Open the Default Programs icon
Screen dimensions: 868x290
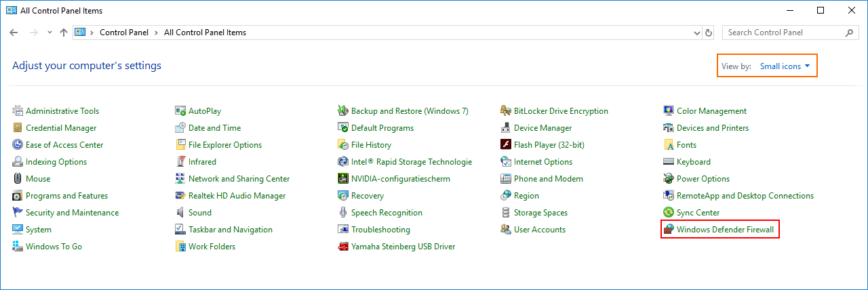pos(343,128)
